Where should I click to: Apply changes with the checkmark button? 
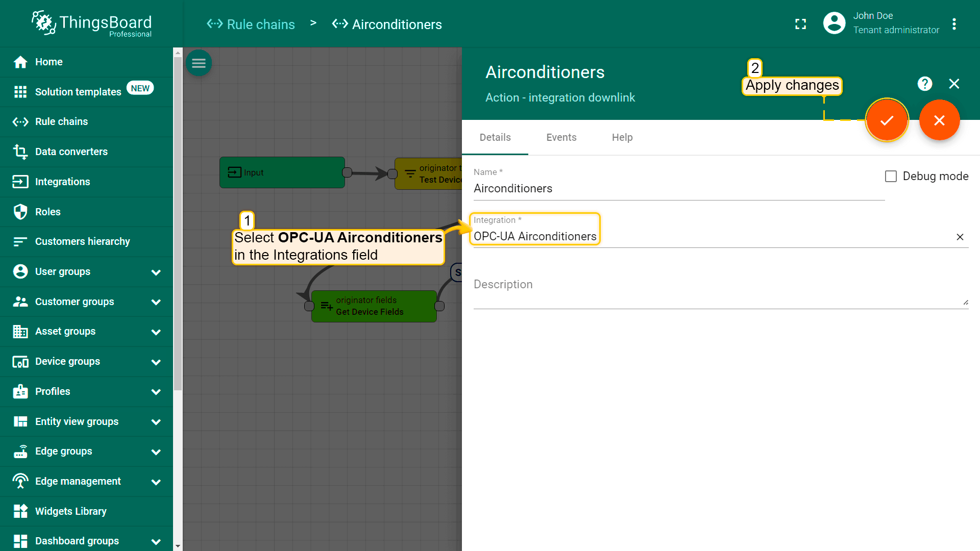(x=887, y=120)
